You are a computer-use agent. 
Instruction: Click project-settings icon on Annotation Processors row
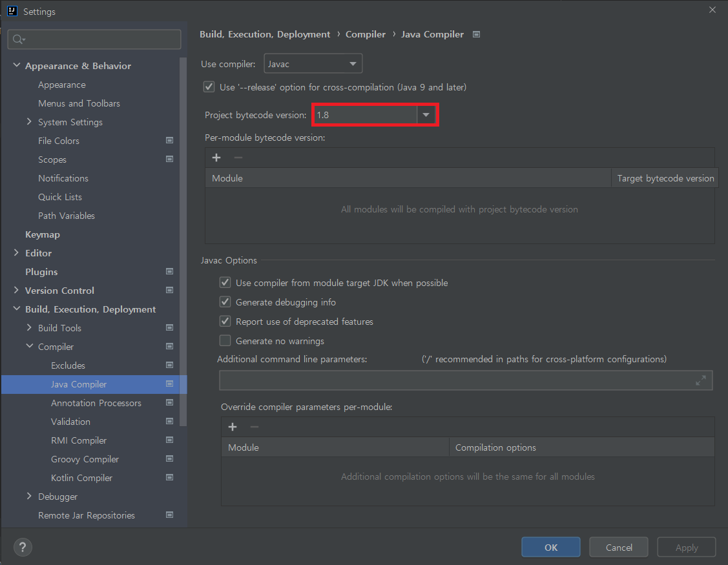pos(169,402)
